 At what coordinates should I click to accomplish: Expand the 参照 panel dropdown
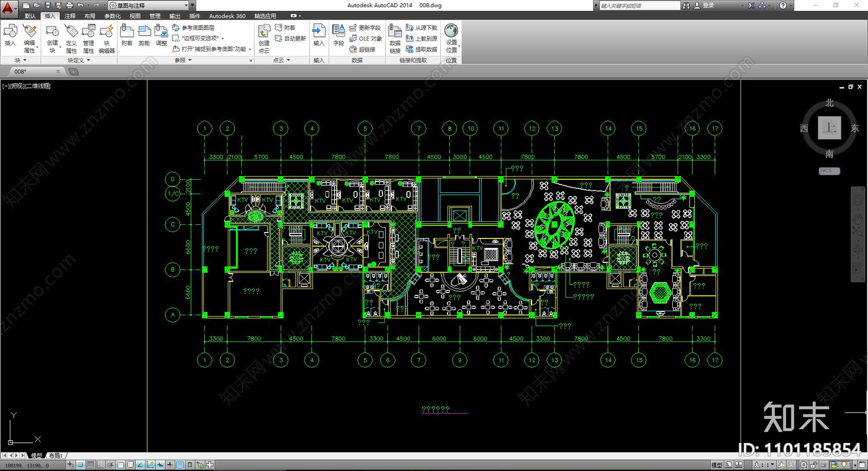(x=183, y=60)
